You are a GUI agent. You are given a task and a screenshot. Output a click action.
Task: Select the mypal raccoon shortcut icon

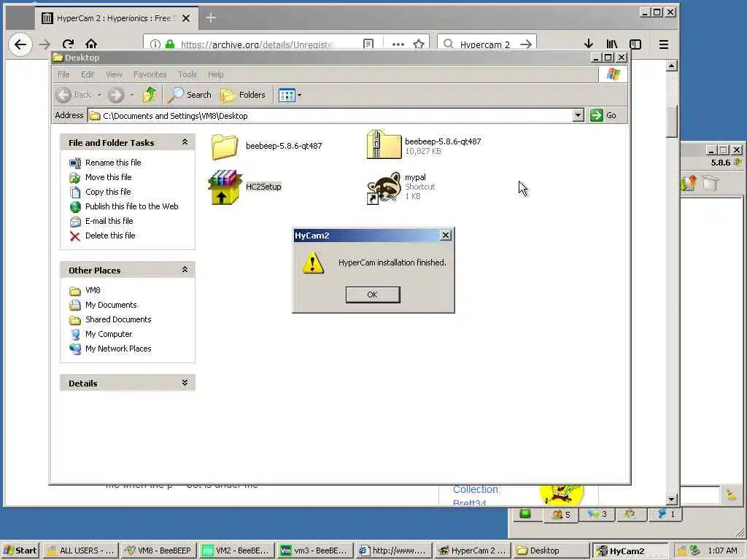click(384, 187)
